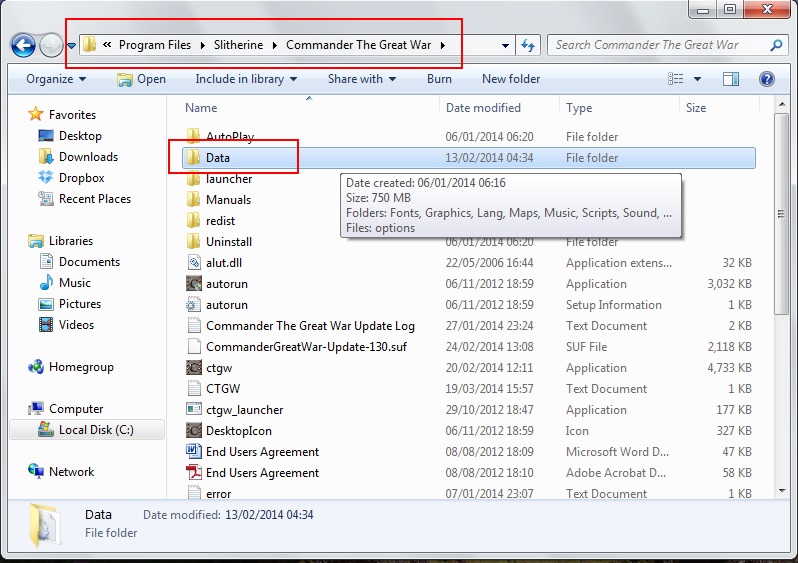Image resolution: width=798 pixels, height=563 pixels.
Task: Select Slitherine in the address path
Action: 238,45
